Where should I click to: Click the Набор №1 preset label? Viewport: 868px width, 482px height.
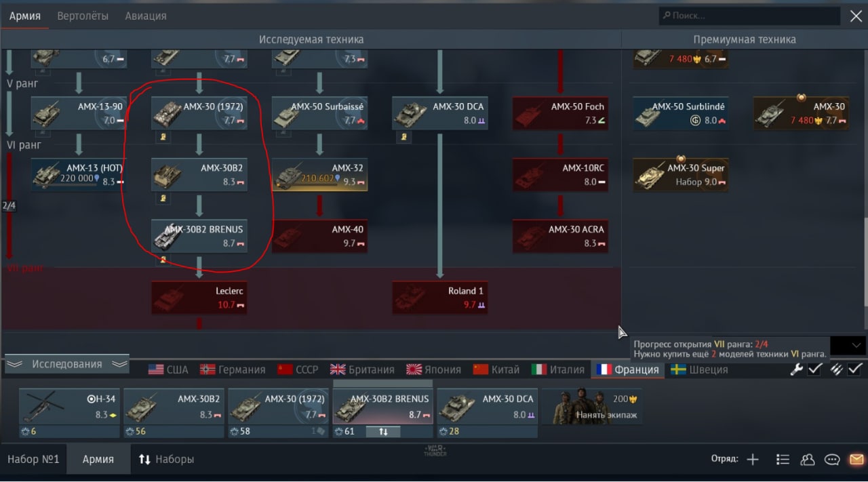pos(33,459)
